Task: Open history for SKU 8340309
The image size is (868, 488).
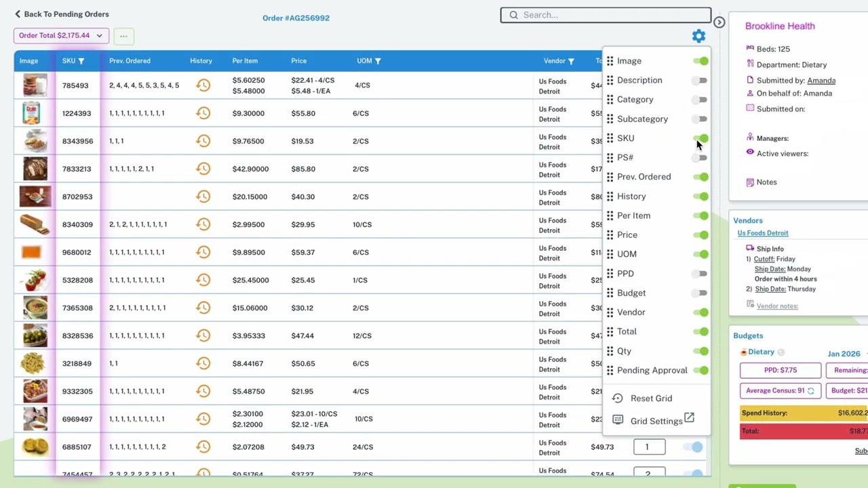Action: point(203,224)
